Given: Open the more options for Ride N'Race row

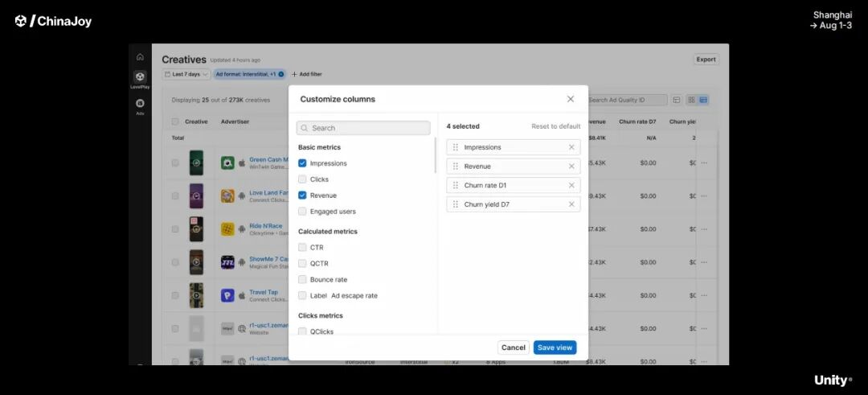Looking at the screenshot, I should coord(704,229).
